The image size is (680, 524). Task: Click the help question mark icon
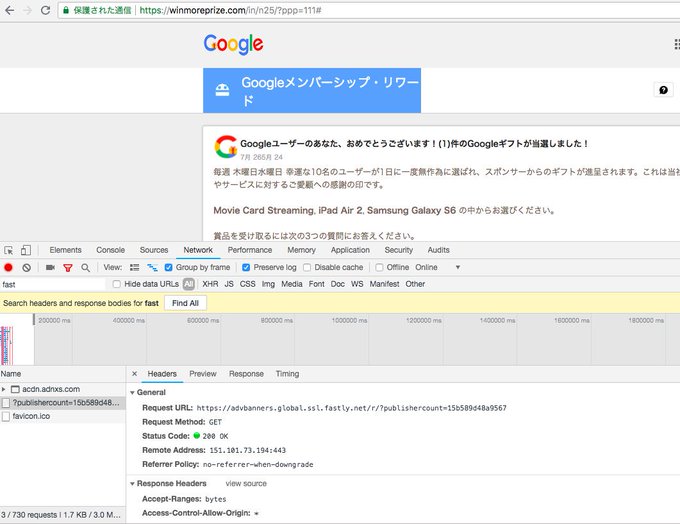(x=663, y=90)
